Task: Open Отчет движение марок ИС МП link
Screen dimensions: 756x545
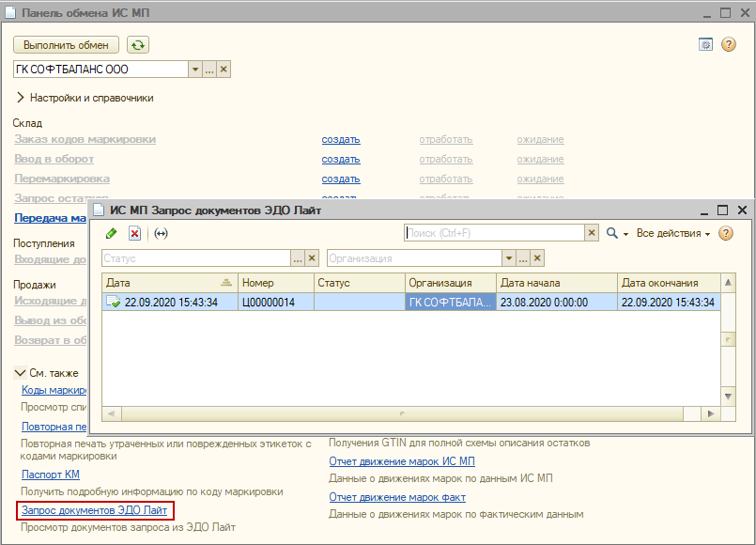Action: 402,461
